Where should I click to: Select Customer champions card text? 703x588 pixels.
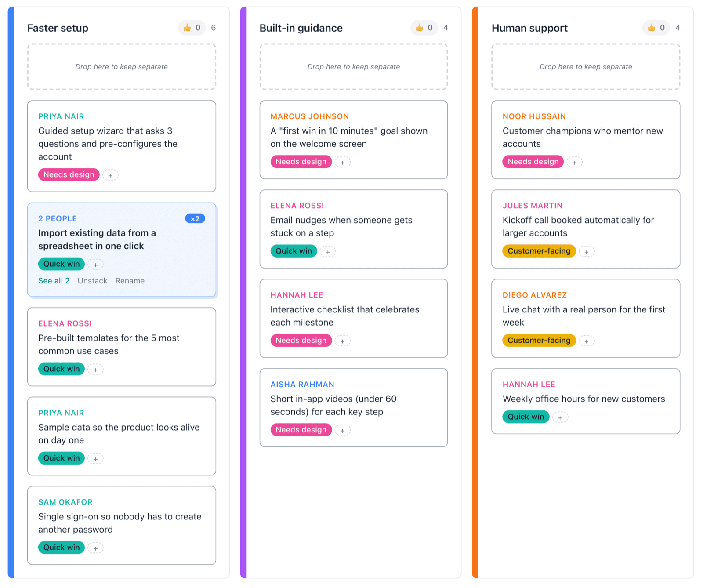pos(583,138)
